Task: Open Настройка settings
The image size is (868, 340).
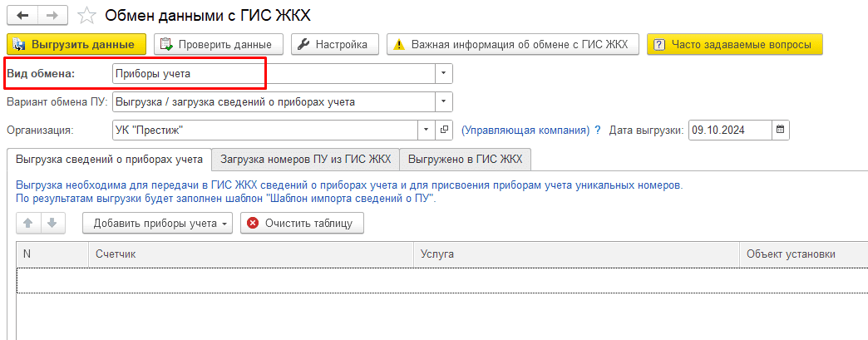Action: point(335,44)
